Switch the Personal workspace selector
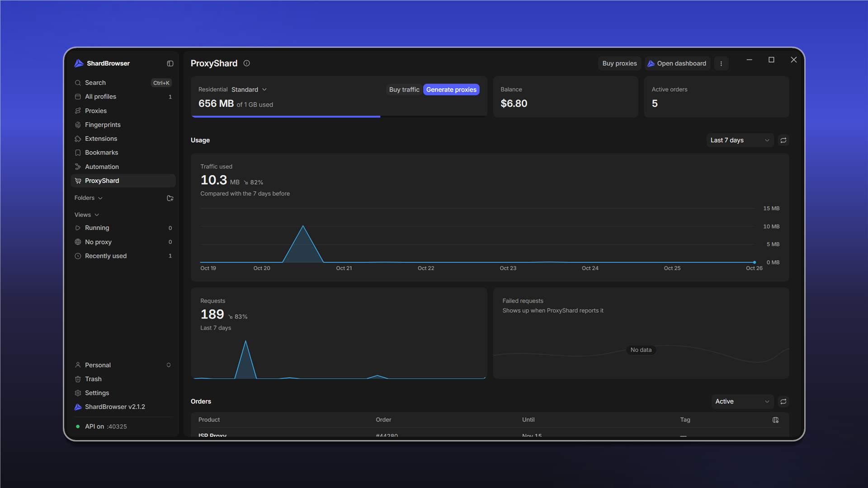The image size is (868, 488). tap(123, 365)
